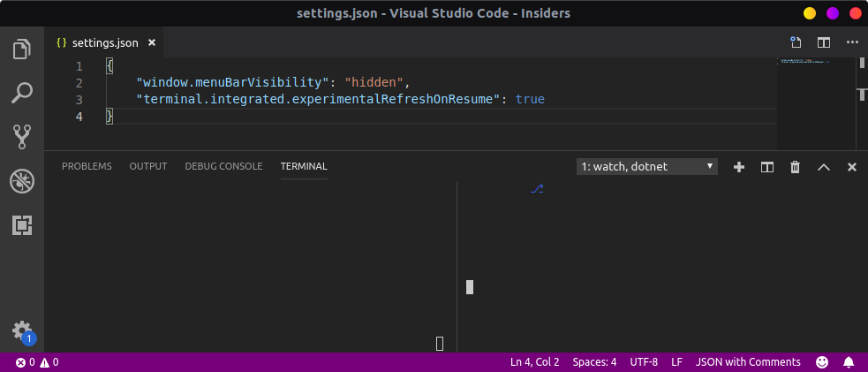Viewport: 868px width, 372px height.
Task: Kill the terminal with trash icon
Action: 795,167
